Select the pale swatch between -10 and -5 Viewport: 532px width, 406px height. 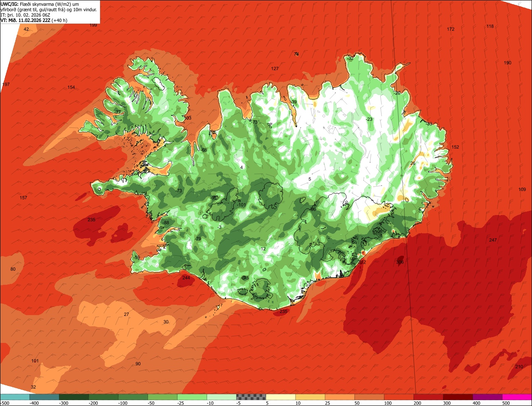click(222, 397)
